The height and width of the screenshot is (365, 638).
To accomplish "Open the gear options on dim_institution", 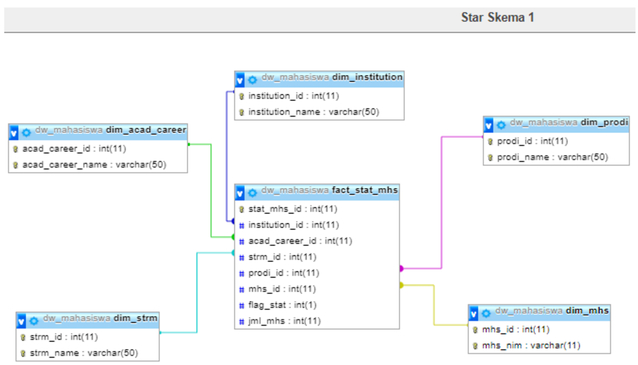I will click(x=252, y=80).
